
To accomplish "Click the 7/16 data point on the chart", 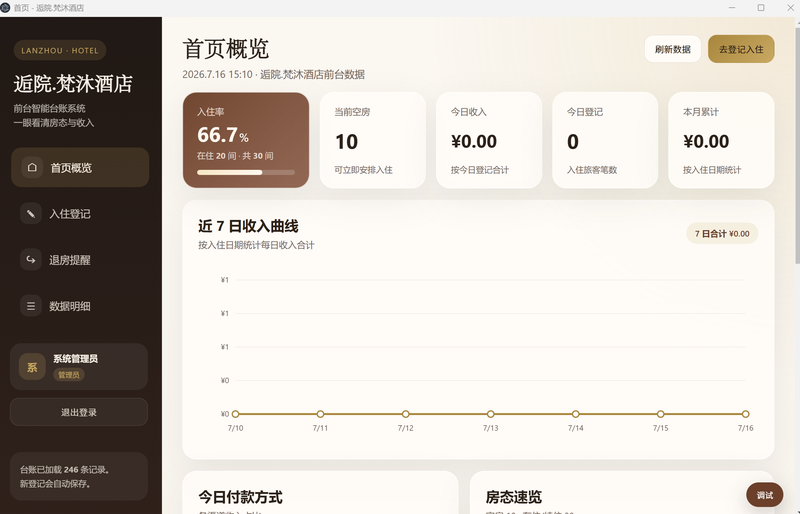I will (x=745, y=414).
